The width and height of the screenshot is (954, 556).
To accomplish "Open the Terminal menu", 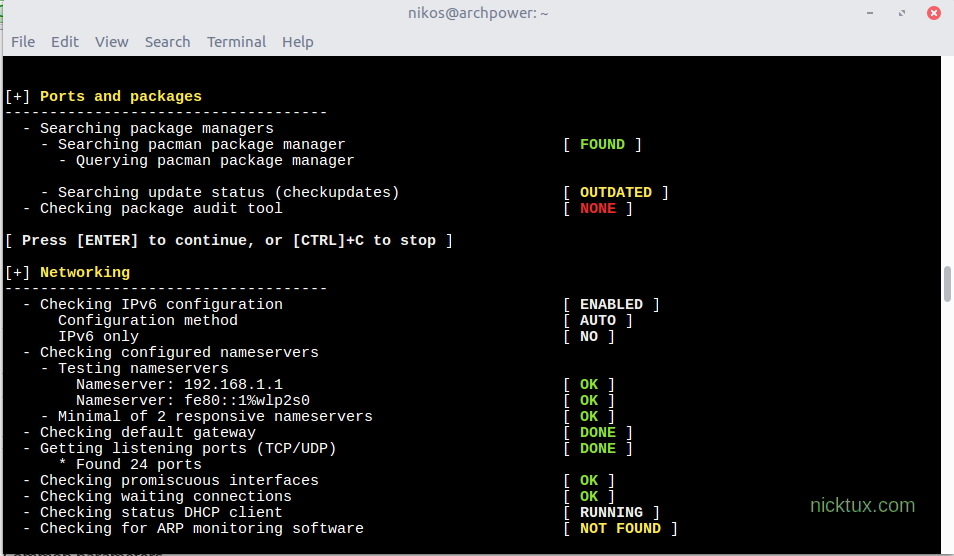I will tap(236, 42).
